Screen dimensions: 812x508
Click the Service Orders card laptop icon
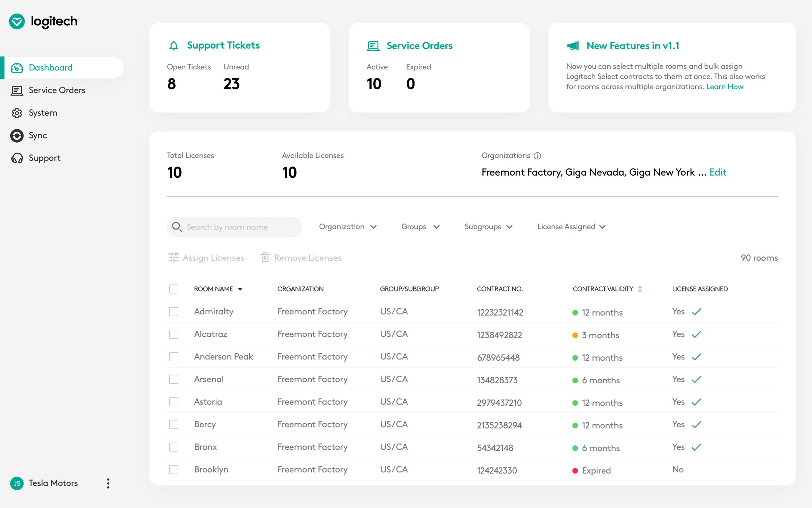[x=373, y=46]
